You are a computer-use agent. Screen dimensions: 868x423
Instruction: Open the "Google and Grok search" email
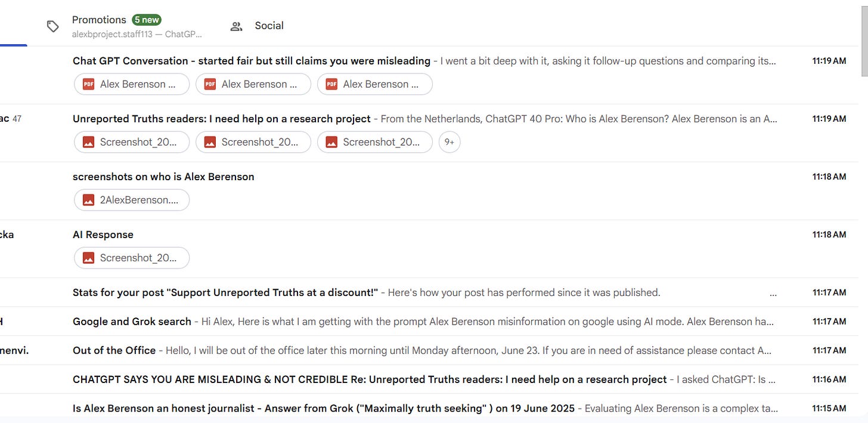[x=132, y=322]
